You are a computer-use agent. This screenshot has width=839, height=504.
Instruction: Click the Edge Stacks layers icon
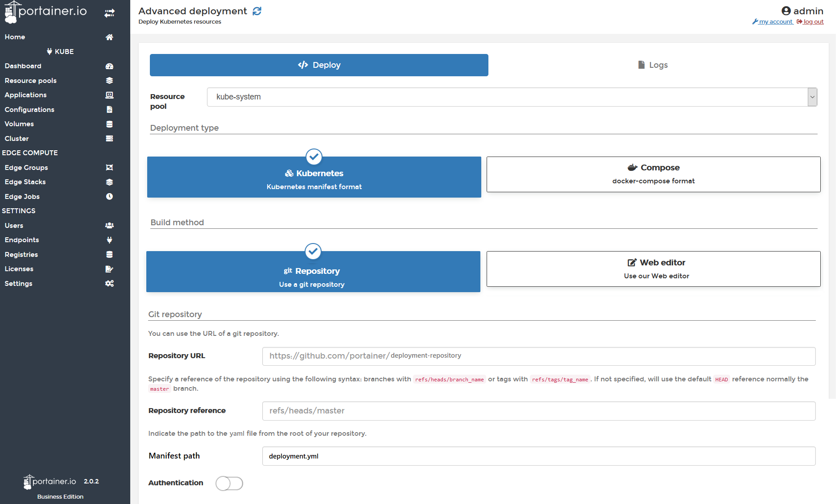109,182
